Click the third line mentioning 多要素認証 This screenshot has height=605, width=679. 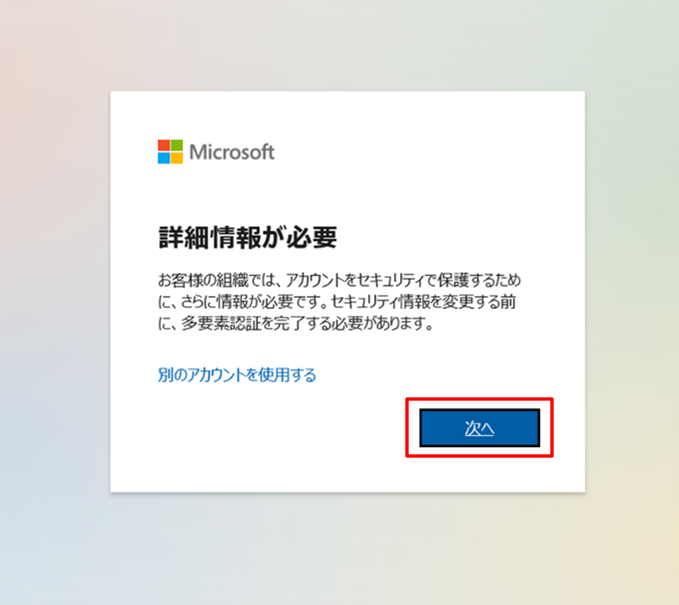296,323
